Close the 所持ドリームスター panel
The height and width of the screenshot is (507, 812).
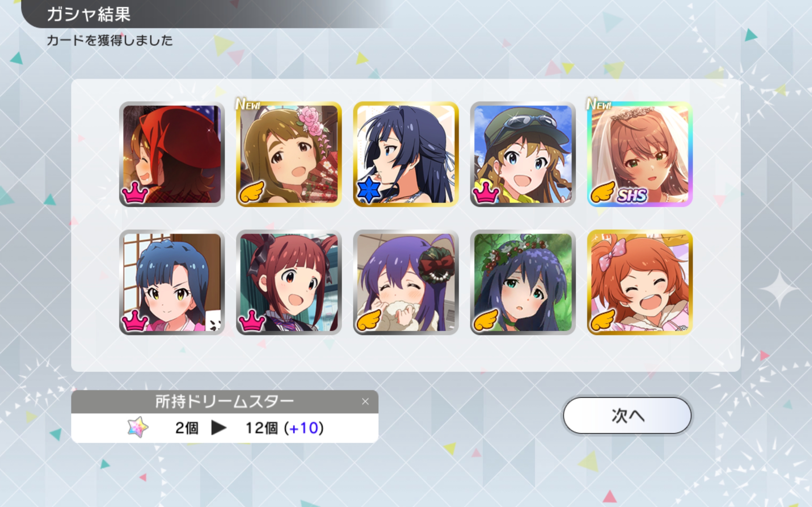pos(365,401)
